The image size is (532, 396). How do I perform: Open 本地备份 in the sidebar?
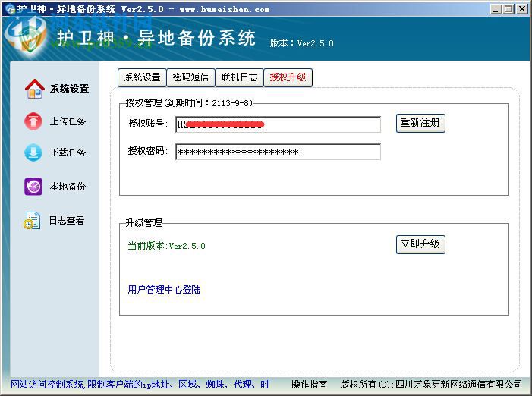68,187
